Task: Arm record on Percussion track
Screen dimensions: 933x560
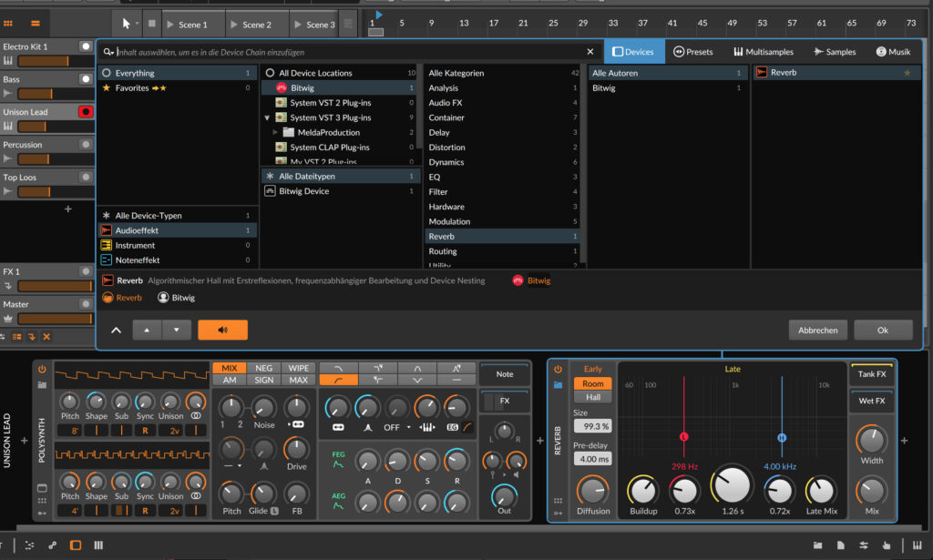Action: pyautogui.click(x=86, y=145)
